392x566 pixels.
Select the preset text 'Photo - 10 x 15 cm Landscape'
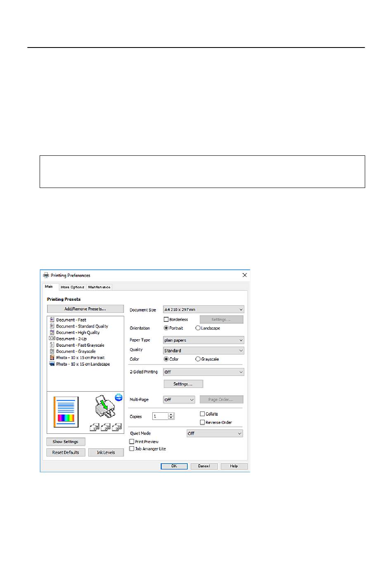pos(83,364)
